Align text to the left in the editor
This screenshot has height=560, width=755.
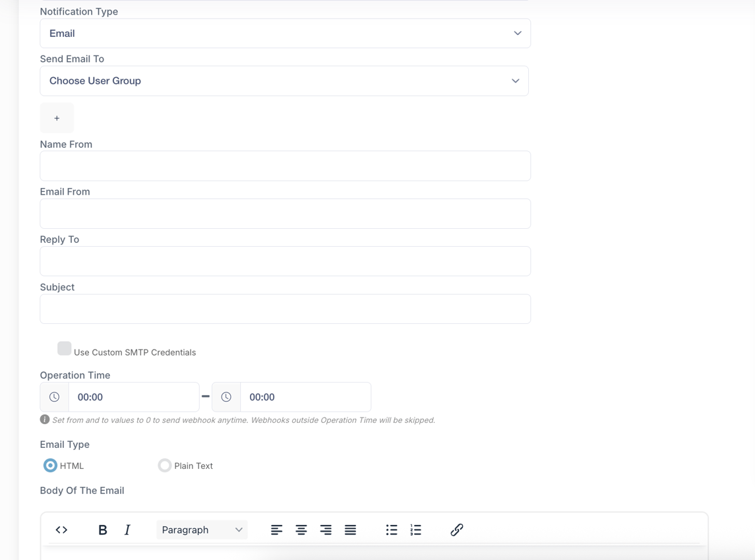point(276,529)
